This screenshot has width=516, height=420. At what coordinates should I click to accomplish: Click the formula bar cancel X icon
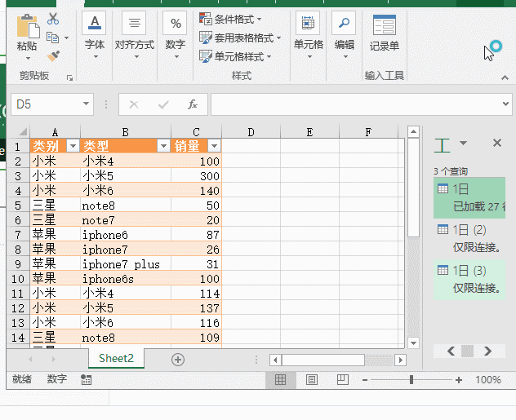pyautogui.click(x=134, y=104)
